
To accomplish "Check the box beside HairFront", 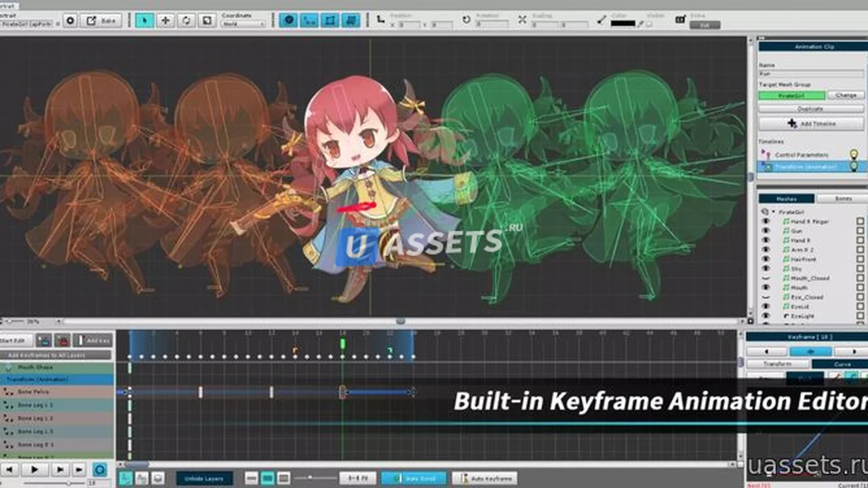I will point(861,260).
